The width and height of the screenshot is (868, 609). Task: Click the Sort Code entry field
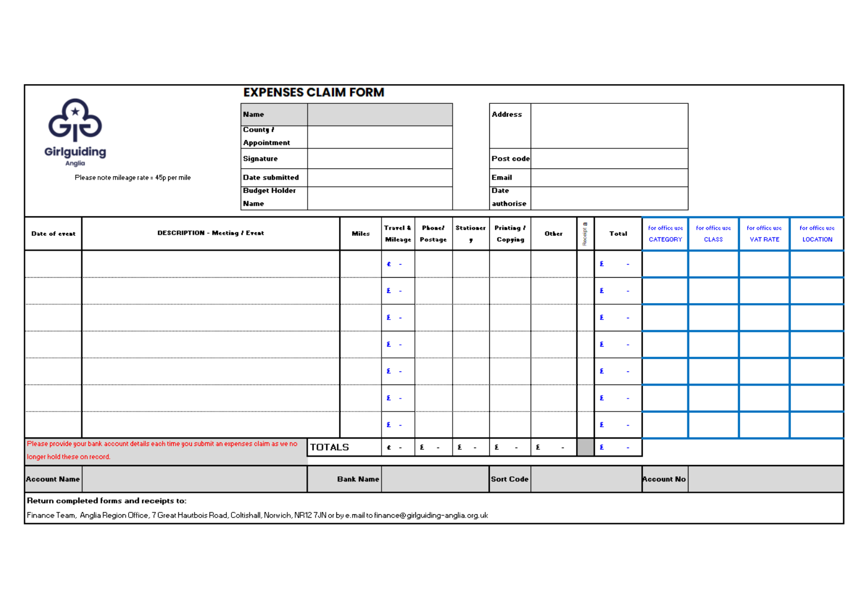[586, 479]
